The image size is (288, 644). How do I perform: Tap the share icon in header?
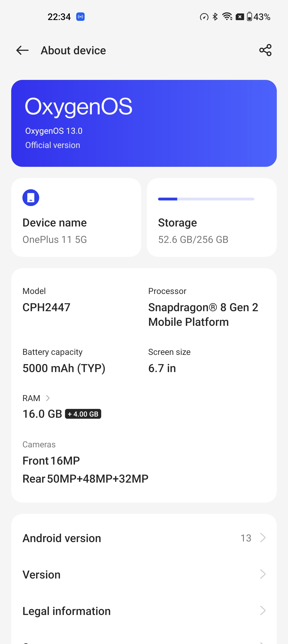tap(265, 50)
